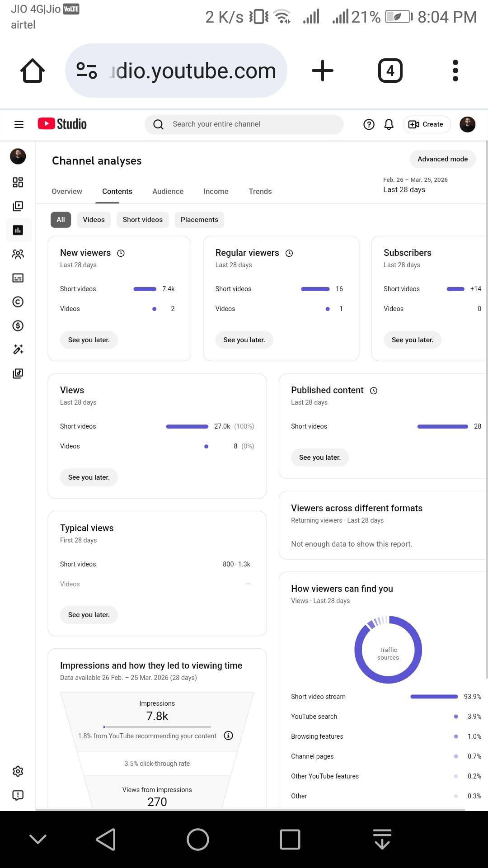Image resolution: width=488 pixels, height=868 pixels.
Task: Switch to the Audience tab
Action: 168,191
